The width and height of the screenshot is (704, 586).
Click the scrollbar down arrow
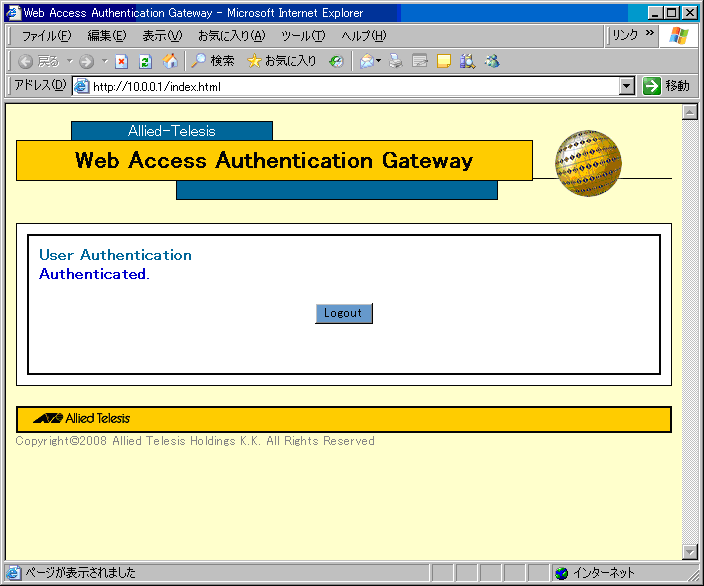tap(689, 551)
